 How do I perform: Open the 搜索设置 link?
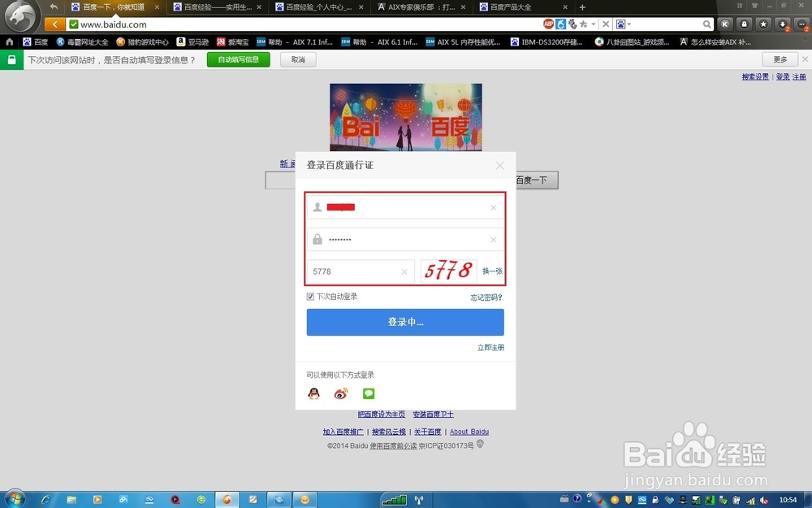[755, 76]
